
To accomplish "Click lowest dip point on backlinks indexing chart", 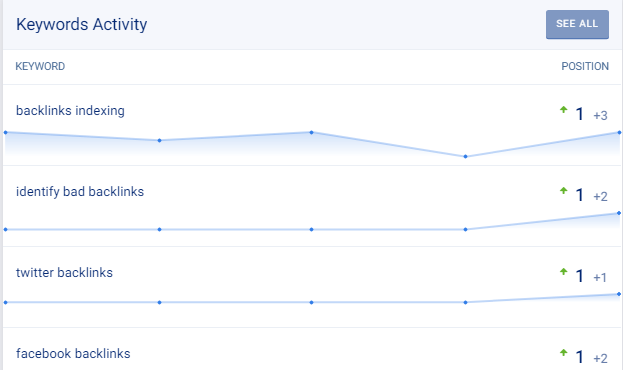I will click(x=465, y=157).
